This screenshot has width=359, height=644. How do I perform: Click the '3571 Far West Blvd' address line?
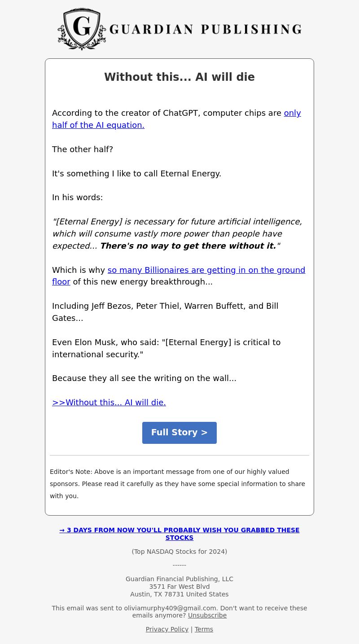point(179,587)
